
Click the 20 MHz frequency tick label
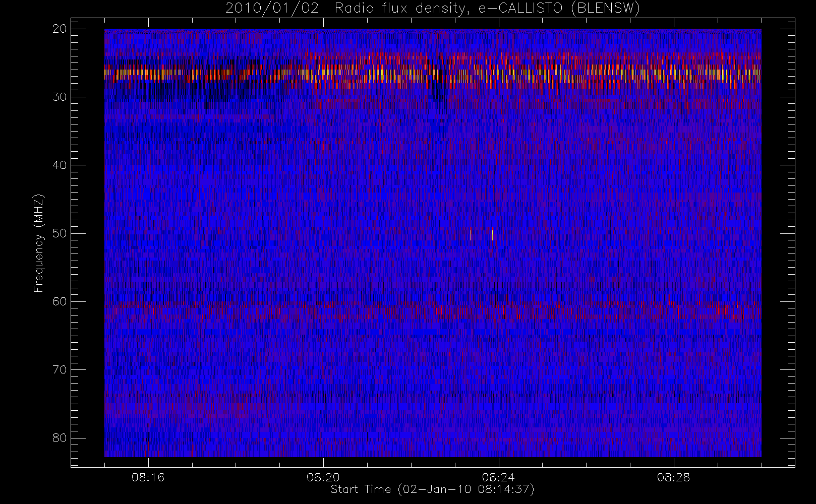pyautogui.click(x=60, y=29)
